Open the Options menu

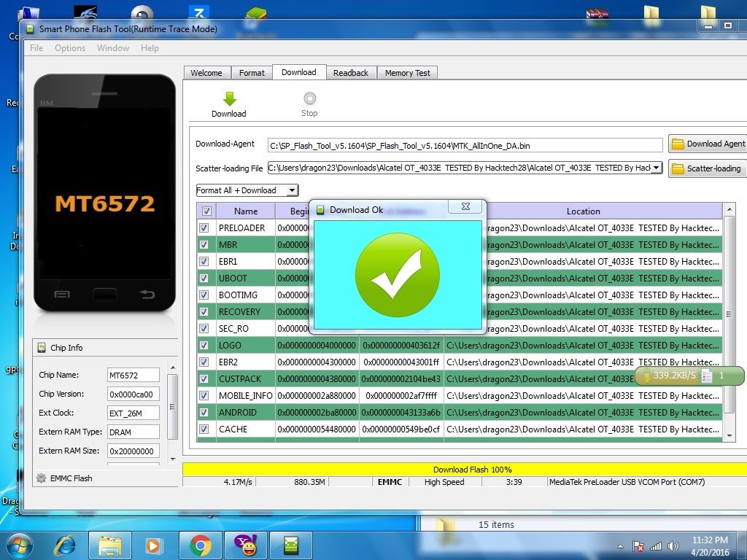[x=70, y=48]
